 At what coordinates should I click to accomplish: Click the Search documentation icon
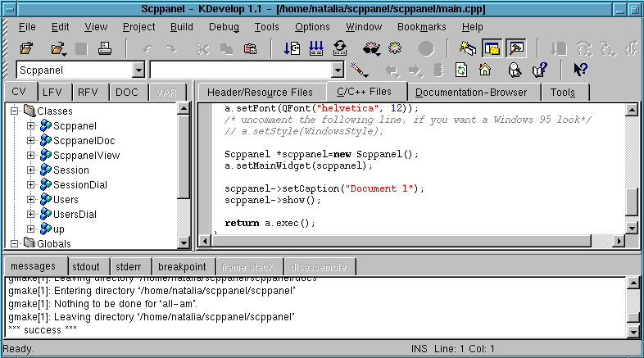(x=515, y=70)
